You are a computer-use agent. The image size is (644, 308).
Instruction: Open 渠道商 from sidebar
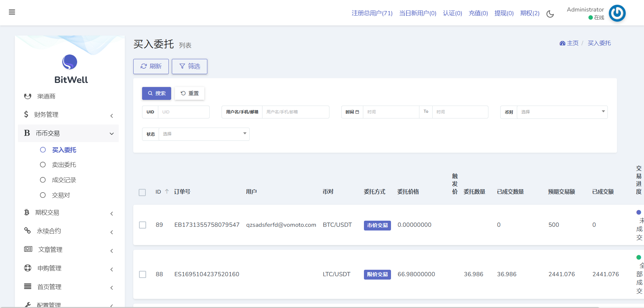46,96
